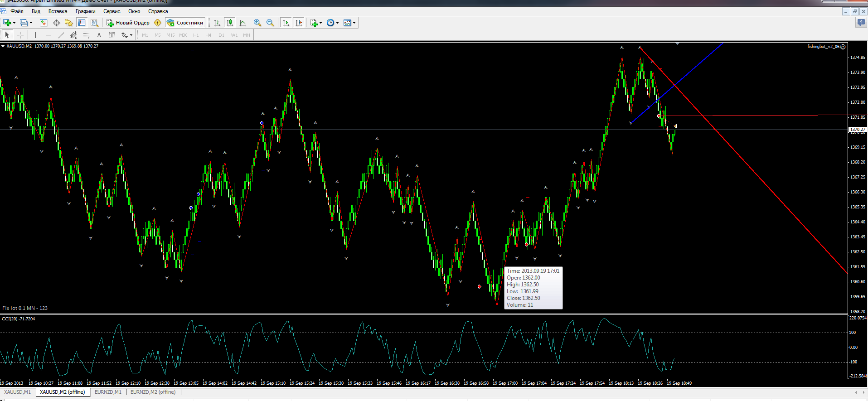Open the Templates icon
Screen dimensions: 868x401
tap(347, 23)
